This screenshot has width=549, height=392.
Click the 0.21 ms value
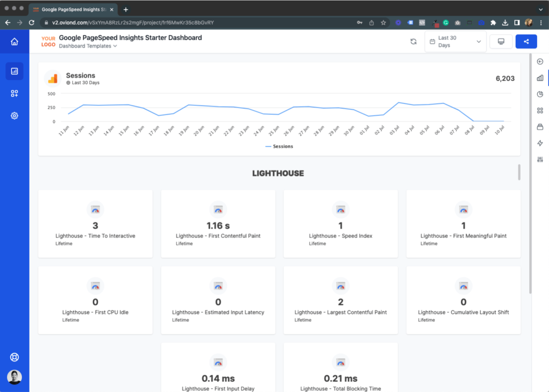point(340,379)
